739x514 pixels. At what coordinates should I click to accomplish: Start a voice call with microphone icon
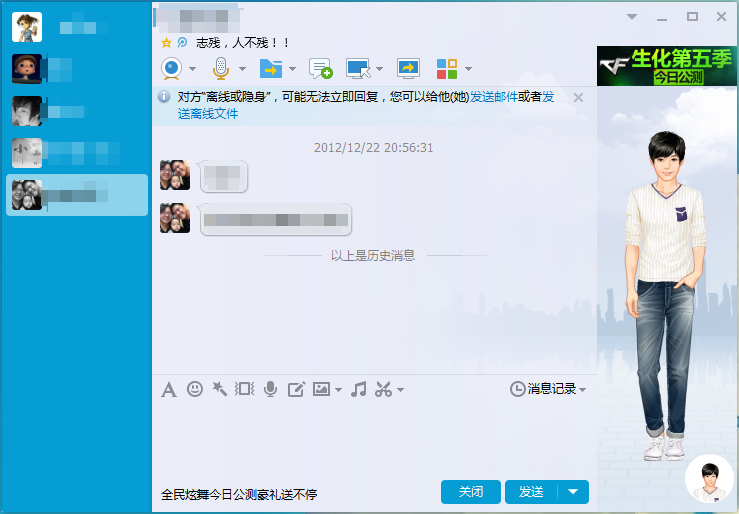(221, 68)
